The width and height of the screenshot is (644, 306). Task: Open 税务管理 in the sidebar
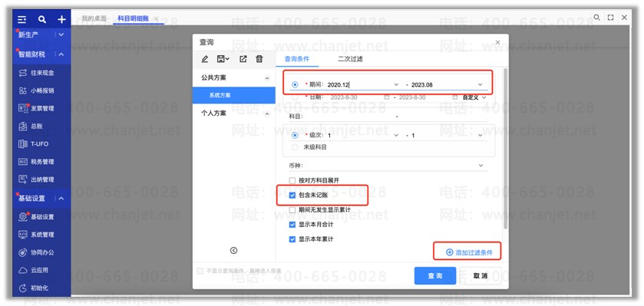[37, 162]
